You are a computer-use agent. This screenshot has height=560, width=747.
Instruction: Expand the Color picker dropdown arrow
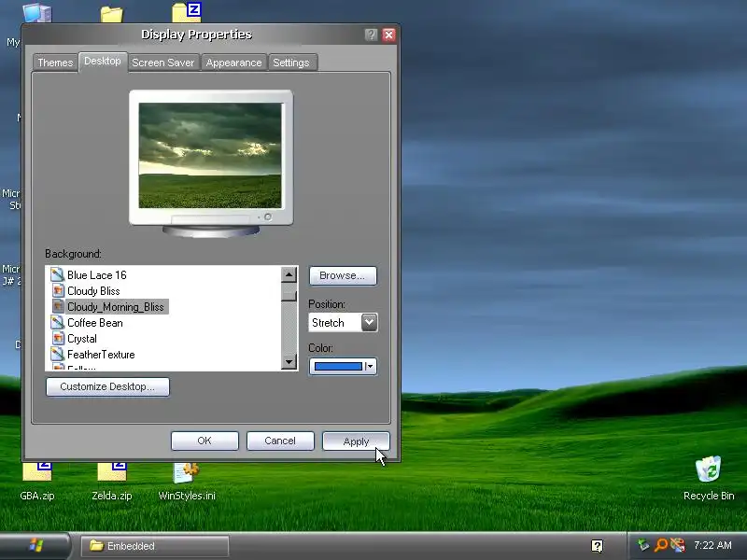click(x=370, y=366)
